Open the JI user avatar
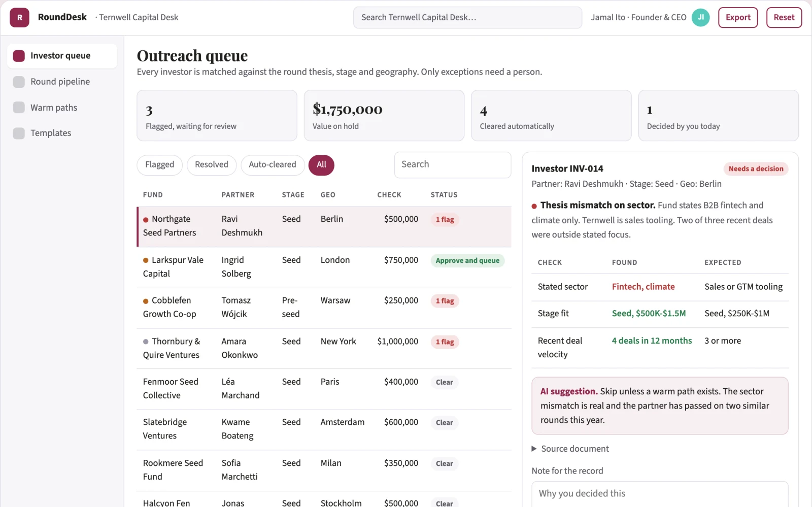Screen dimensions: 812x507 [x=701, y=17]
